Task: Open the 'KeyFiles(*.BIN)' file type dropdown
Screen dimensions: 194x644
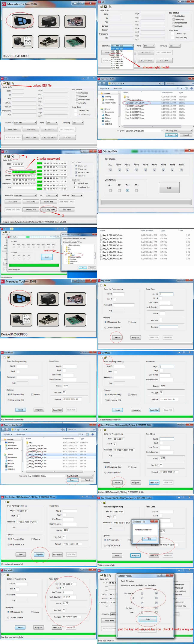Action: point(92,476)
